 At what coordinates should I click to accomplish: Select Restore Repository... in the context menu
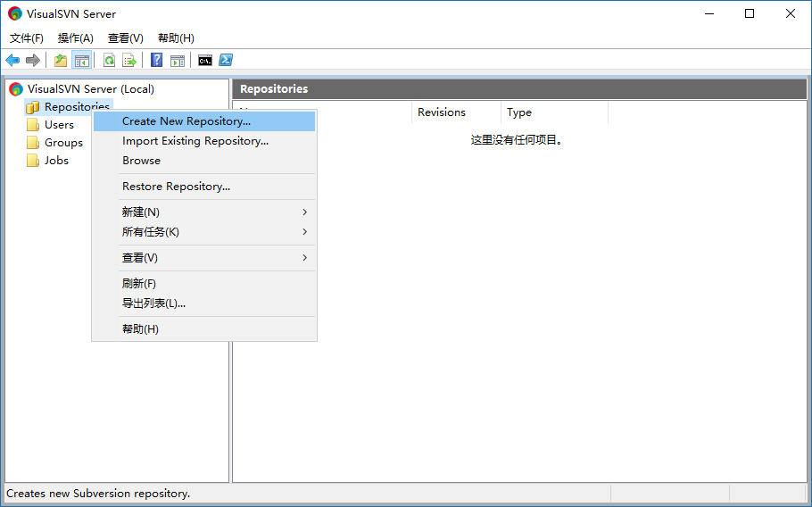(x=204, y=187)
